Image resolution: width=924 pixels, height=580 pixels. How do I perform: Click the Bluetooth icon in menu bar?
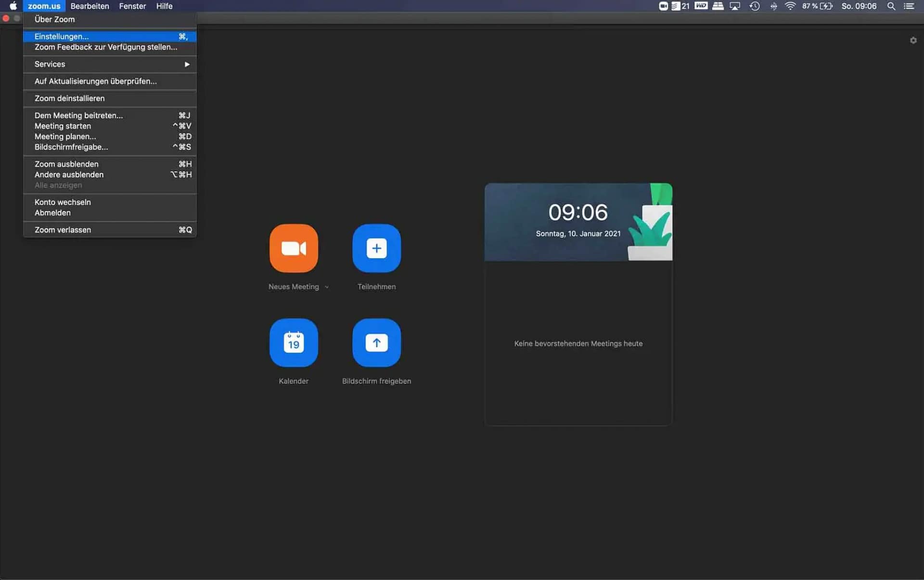[x=773, y=6]
